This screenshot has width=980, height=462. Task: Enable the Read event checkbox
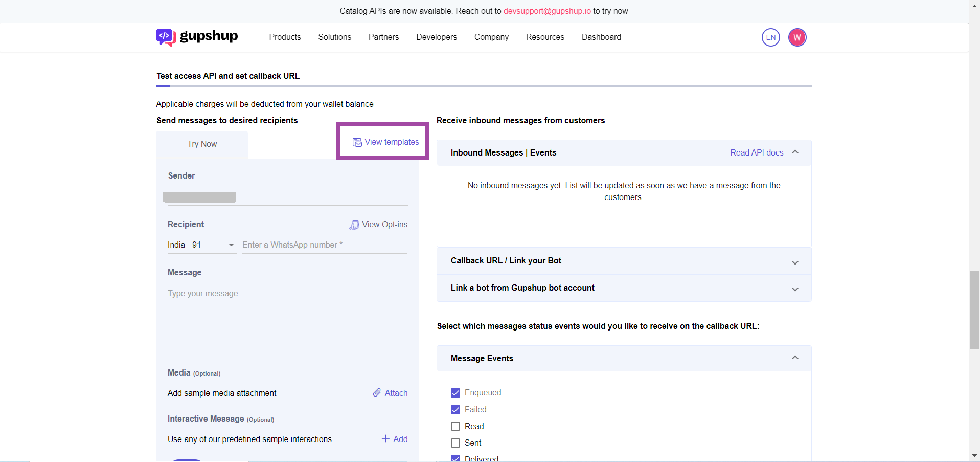click(x=455, y=426)
